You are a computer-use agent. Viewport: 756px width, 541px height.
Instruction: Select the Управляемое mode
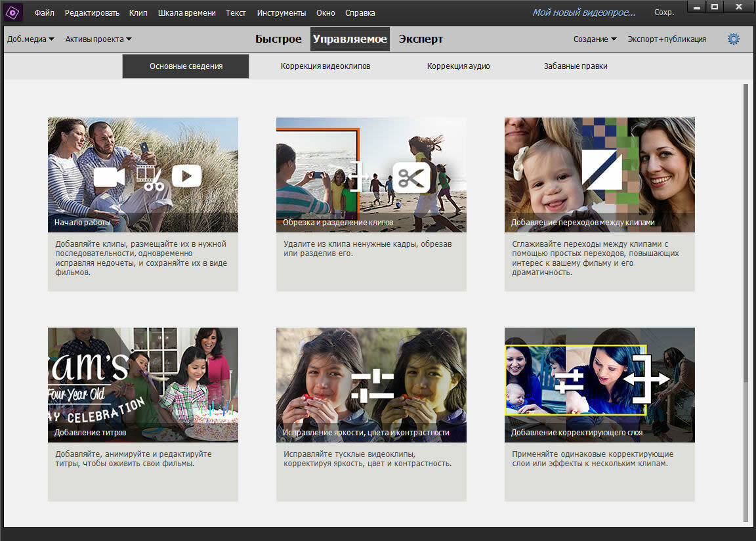tap(350, 39)
